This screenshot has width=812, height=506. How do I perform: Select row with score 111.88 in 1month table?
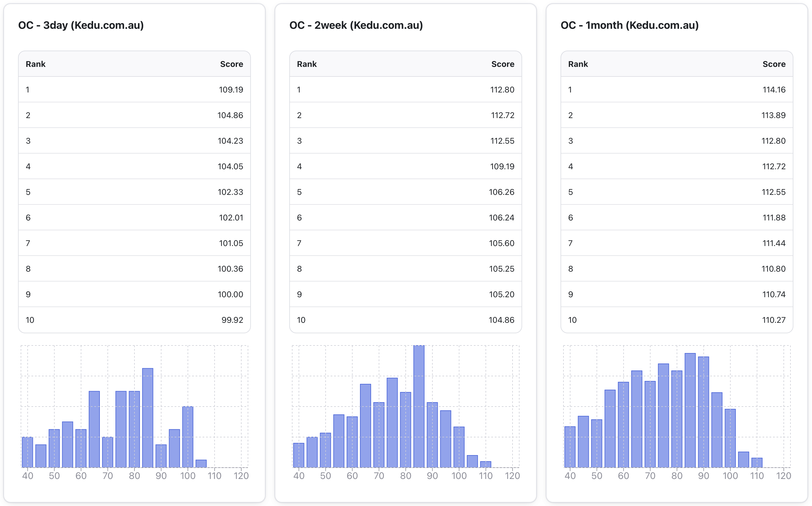(x=676, y=218)
